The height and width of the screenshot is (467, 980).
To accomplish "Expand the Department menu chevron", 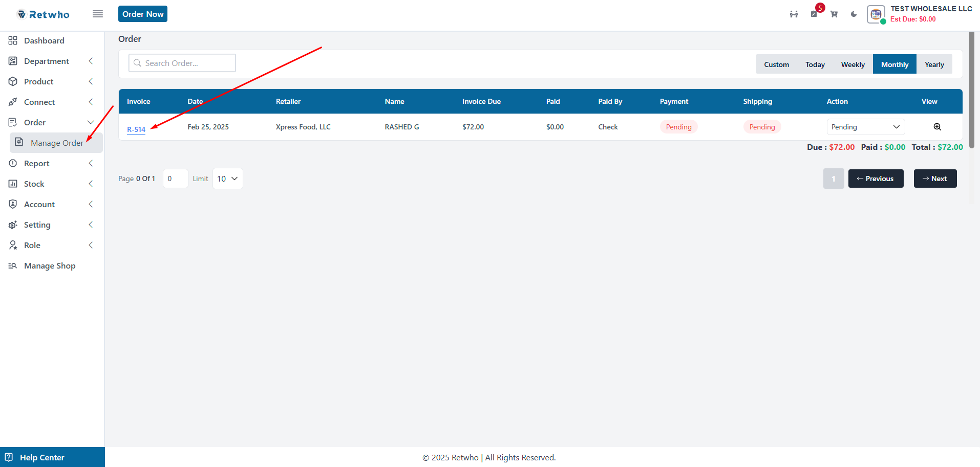I will (91, 61).
